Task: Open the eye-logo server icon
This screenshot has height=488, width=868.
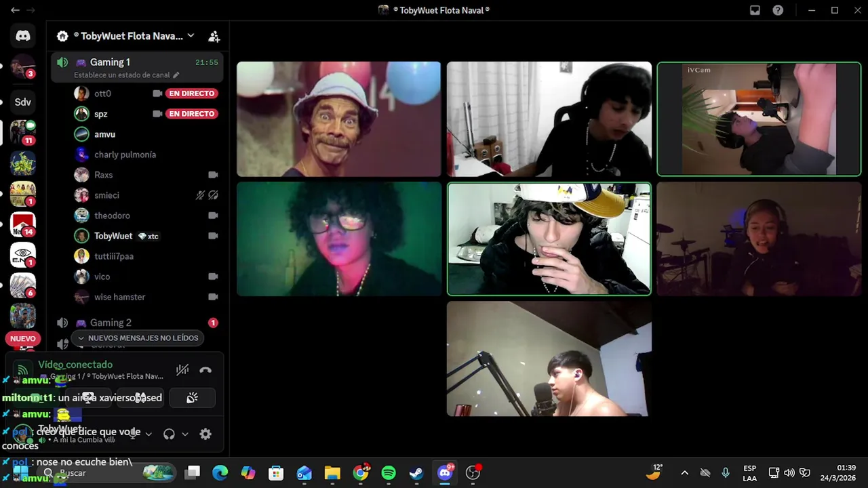Action: point(23,255)
